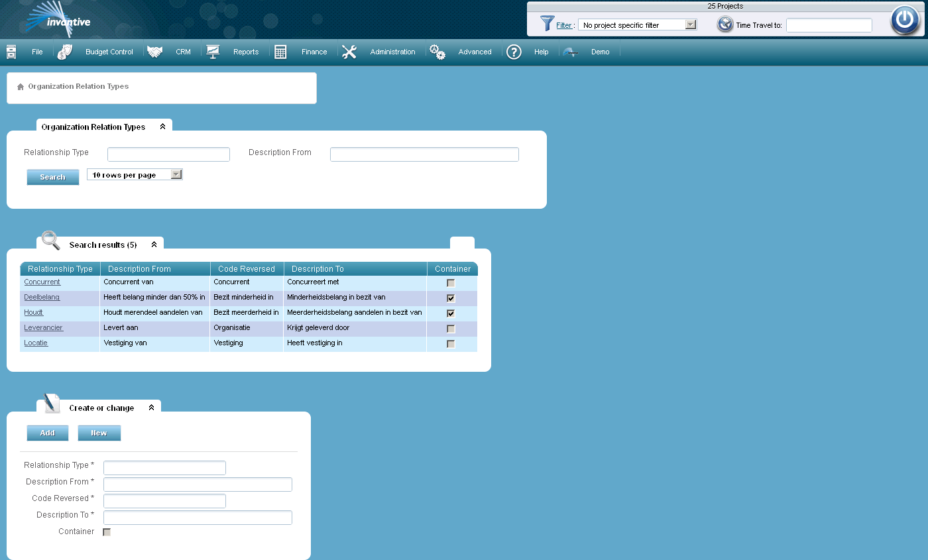Image resolution: width=928 pixels, height=560 pixels.
Task: Focus Description To field in Create form
Action: 198,518
